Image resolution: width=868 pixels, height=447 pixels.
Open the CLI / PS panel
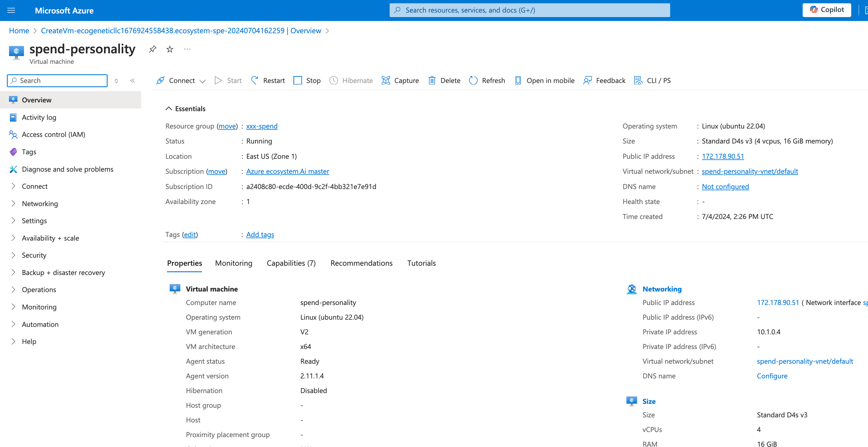[x=652, y=81]
